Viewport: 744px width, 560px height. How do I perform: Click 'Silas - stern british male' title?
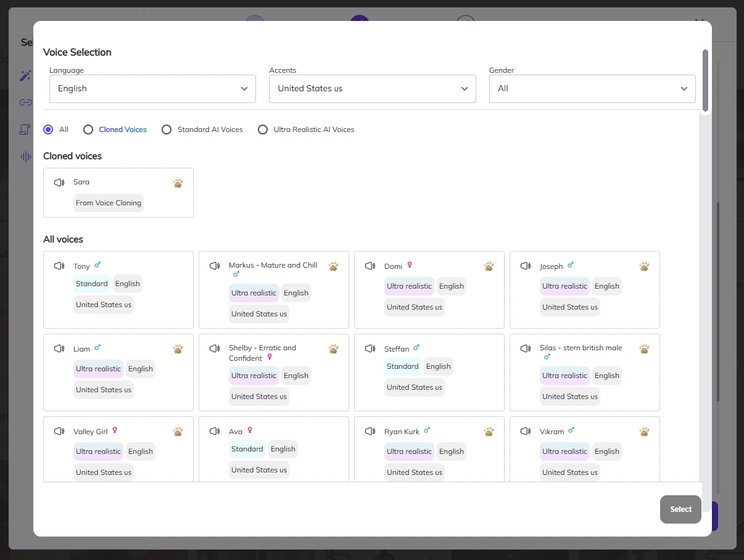click(581, 348)
